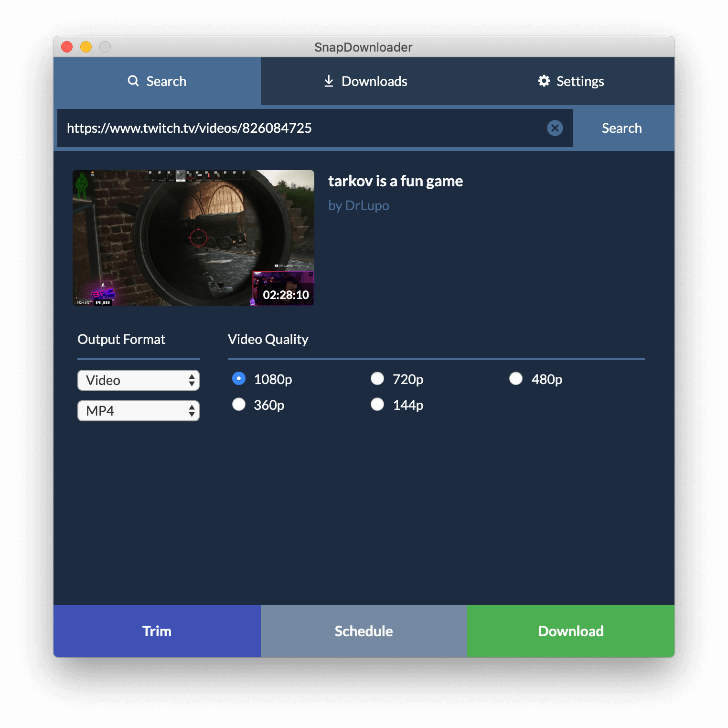Click the video title 'tarkov is a fun game'
The height and width of the screenshot is (728, 728).
(x=396, y=181)
